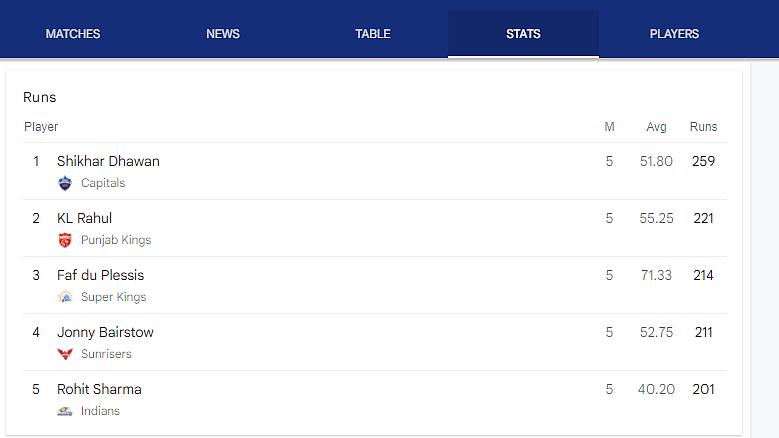Image resolution: width=779 pixels, height=438 pixels.
Task: Open the MATCHES tab
Action: click(x=73, y=34)
